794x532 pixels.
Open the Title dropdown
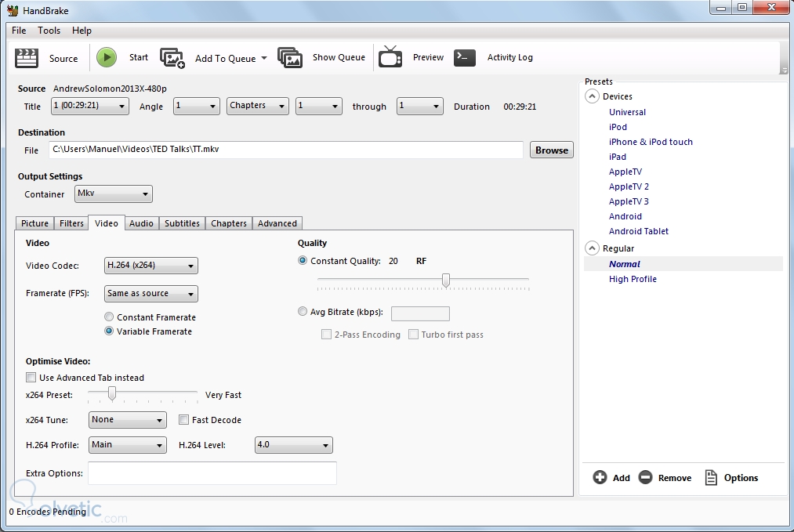point(89,107)
